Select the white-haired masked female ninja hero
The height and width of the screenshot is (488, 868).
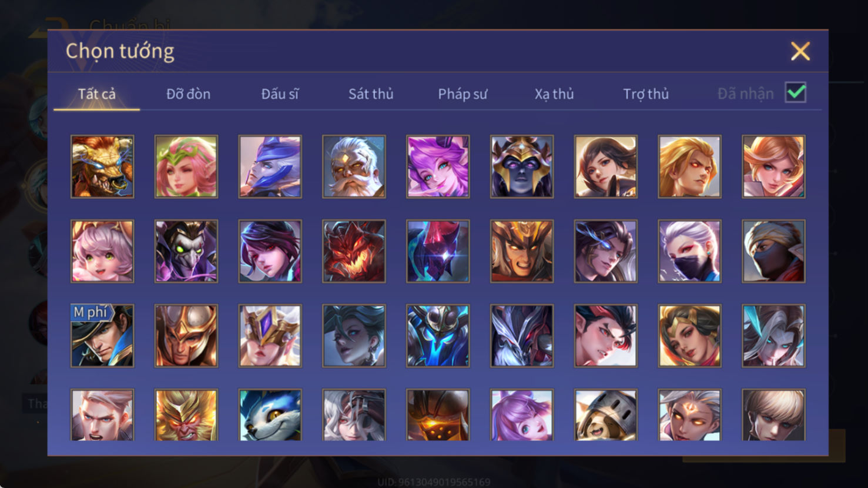pos(689,251)
